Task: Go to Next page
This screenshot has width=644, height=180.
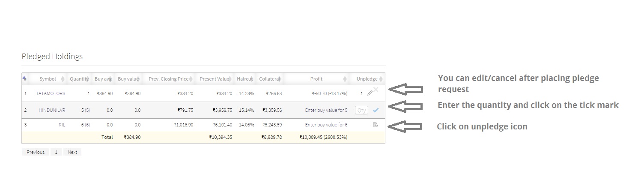Action: pyautogui.click(x=72, y=152)
